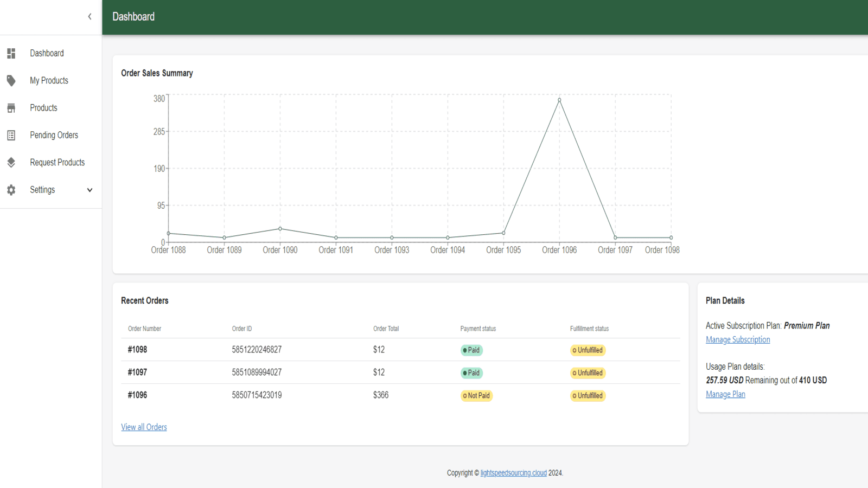Expand the Settings menu item
Image resolution: width=868 pixels, height=488 pixels.
(x=42, y=189)
